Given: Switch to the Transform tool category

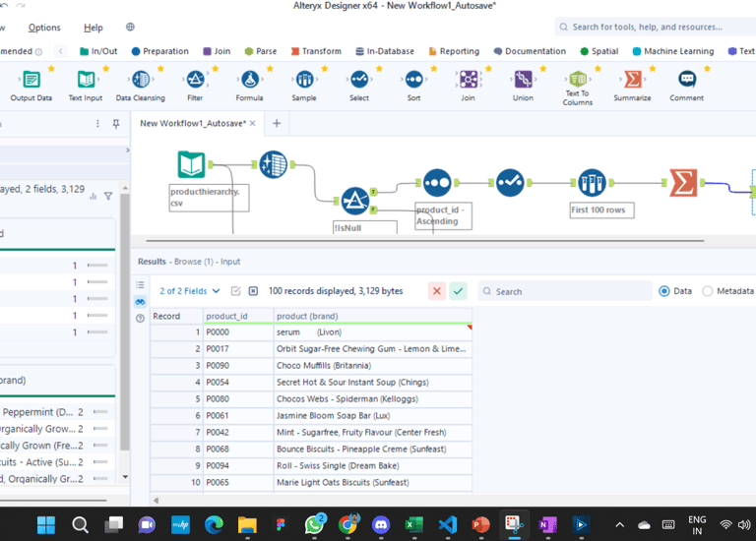Looking at the screenshot, I should point(316,51).
